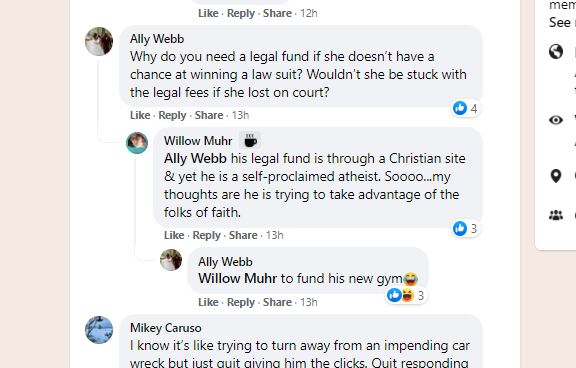This screenshot has width=576, height=368.
Task: Like the gym reply by Ally Webb
Action: pos(208,302)
